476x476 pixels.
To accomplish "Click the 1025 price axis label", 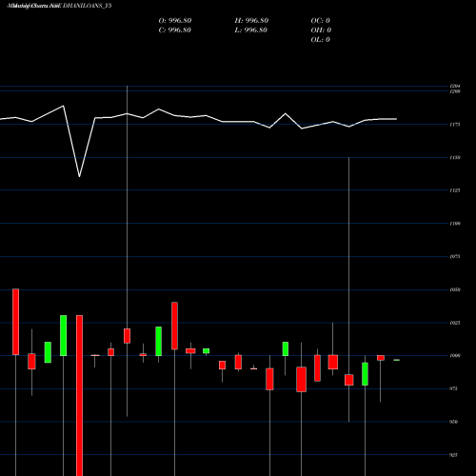I will [x=455, y=323].
